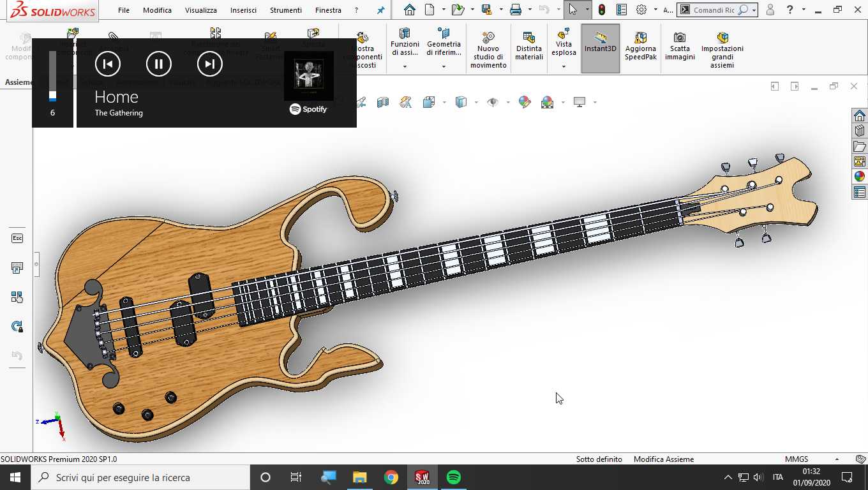The image size is (868, 490).
Task: Expand Funzioni di assieme dropdown arrow
Action: (405, 66)
